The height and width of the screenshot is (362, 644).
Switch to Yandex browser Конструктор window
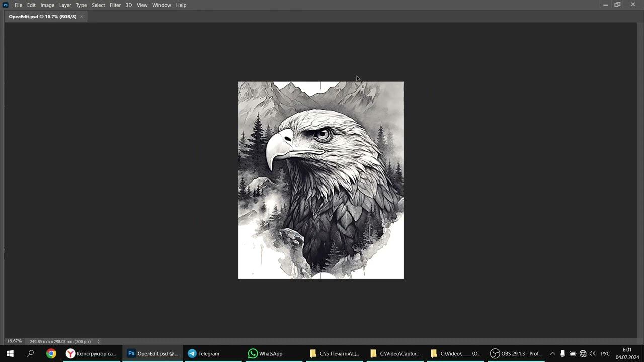tap(91, 354)
